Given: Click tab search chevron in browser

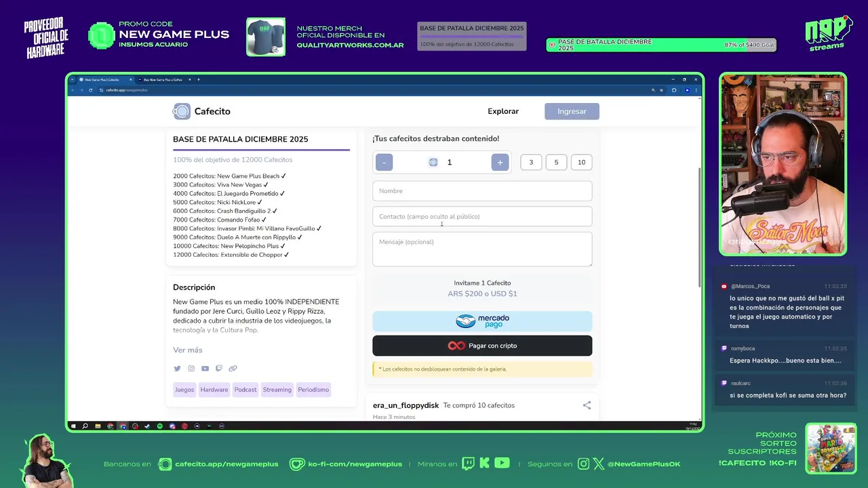Looking at the screenshot, I should tap(72, 79).
